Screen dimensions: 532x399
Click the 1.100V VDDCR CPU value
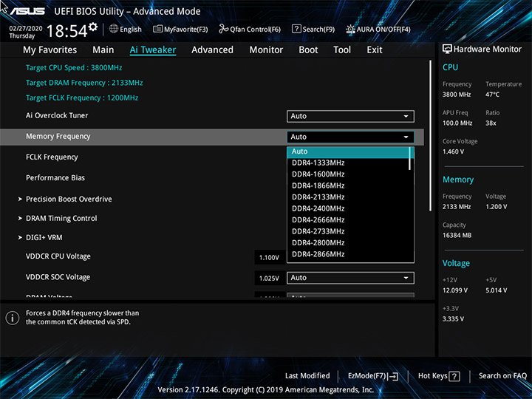pyautogui.click(x=269, y=258)
